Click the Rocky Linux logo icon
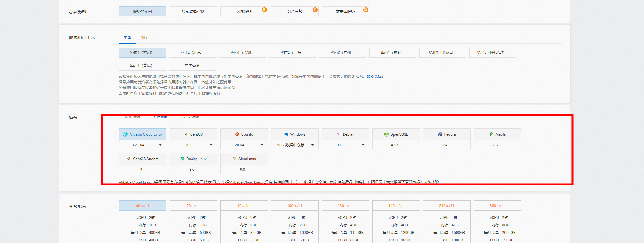The width and height of the screenshot is (644, 243). click(182, 159)
